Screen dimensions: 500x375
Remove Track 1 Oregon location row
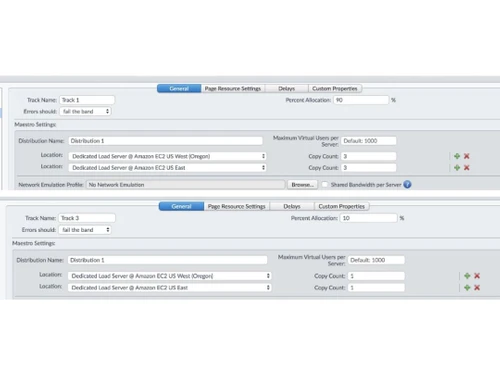coord(467,156)
